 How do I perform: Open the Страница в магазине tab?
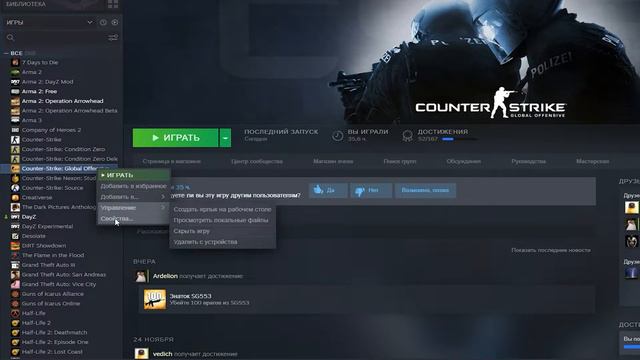coord(171,161)
